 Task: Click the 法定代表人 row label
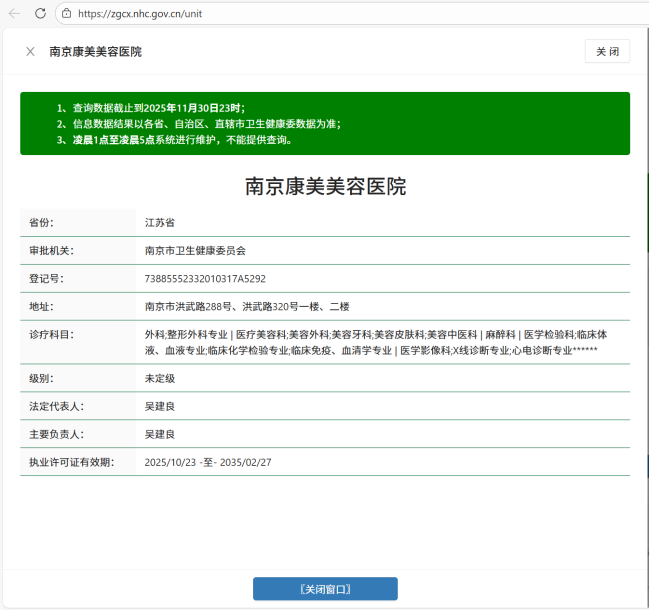pyautogui.click(x=57, y=407)
